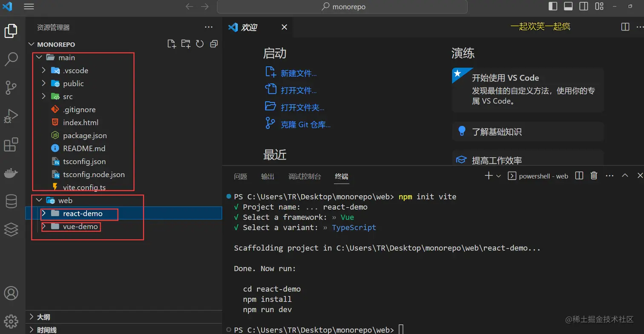The width and height of the screenshot is (644, 334).
Task: Toggle the secondary side bar layout button
Action: coord(584,6)
